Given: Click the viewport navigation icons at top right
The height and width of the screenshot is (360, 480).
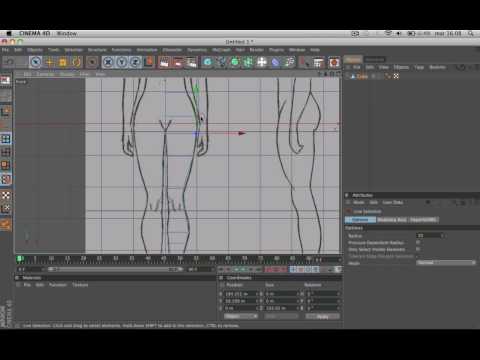Looking at the screenshot, I should click(x=330, y=74).
